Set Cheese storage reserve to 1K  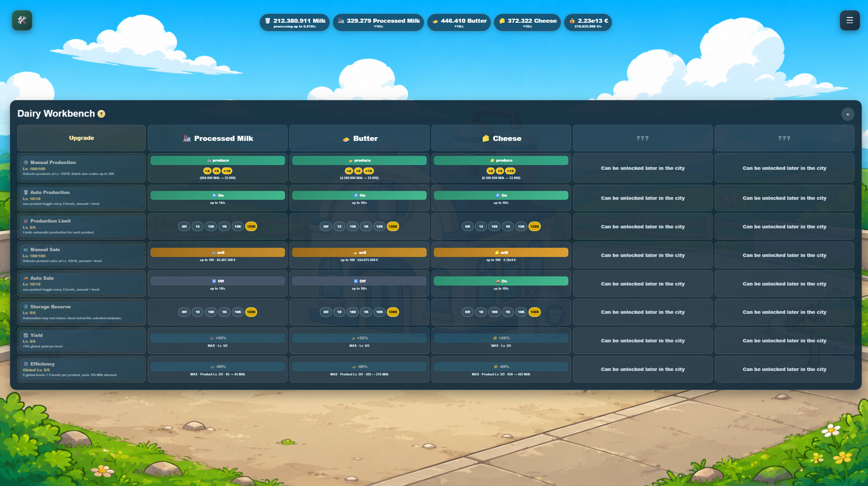pos(508,312)
